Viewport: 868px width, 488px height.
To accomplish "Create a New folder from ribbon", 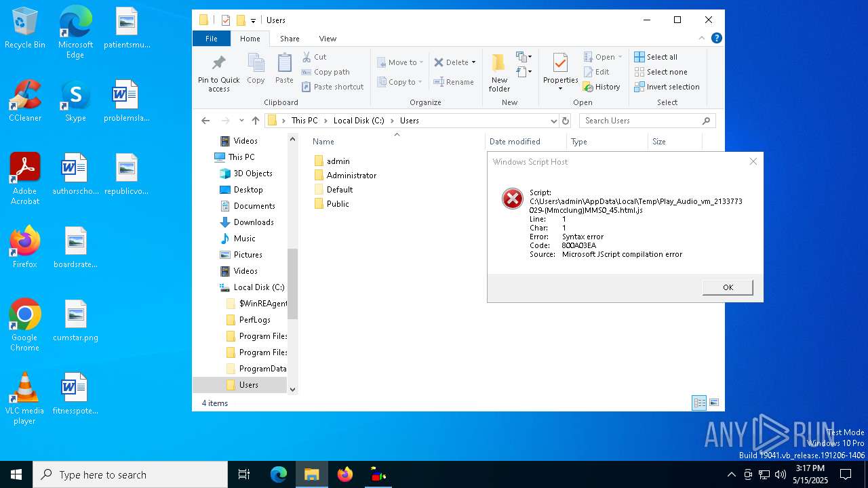I will tap(499, 73).
